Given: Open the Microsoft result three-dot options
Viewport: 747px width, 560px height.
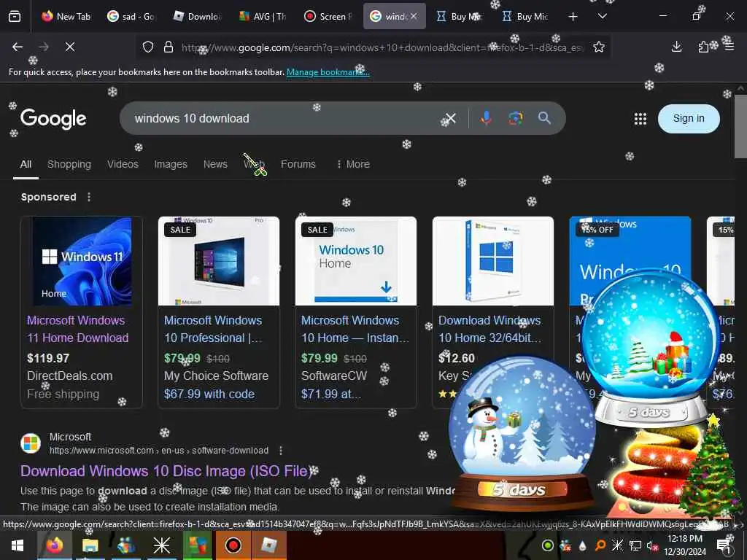Looking at the screenshot, I should tap(281, 451).
